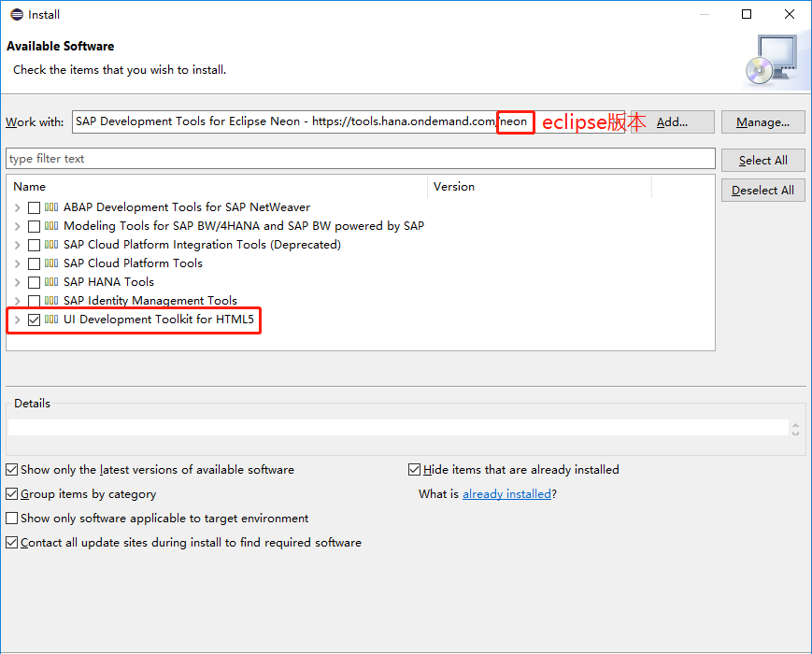The height and width of the screenshot is (654, 812).
Task: Expand the ABAP Development Tools tree entry
Action: (17, 206)
